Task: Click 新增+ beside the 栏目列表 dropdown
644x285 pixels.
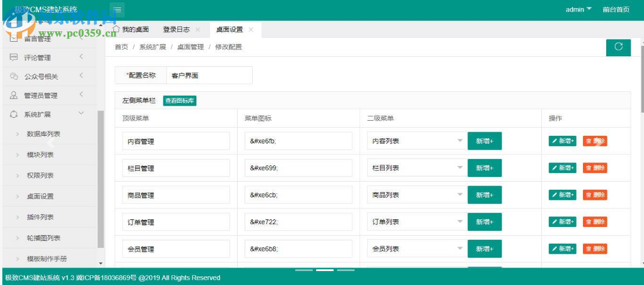Action: pyautogui.click(x=485, y=168)
